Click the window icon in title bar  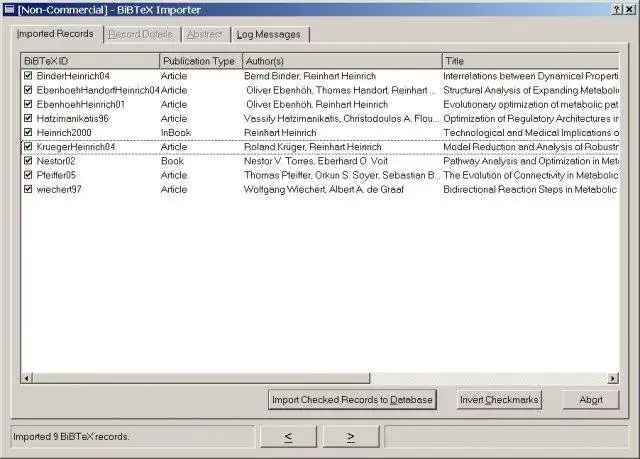[9, 9]
